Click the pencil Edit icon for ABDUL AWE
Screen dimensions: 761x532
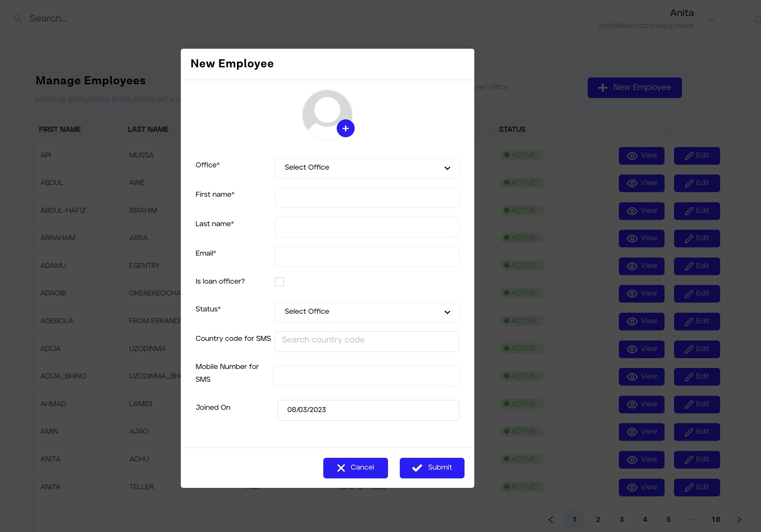(x=689, y=183)
